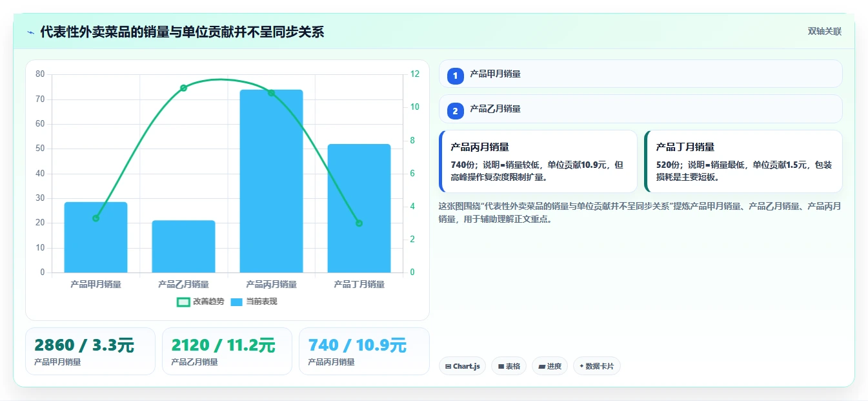This screenshot has width=868, height=401.
Task: Open list item 2 产品乙月销量
Action: [x=641, y=108]
